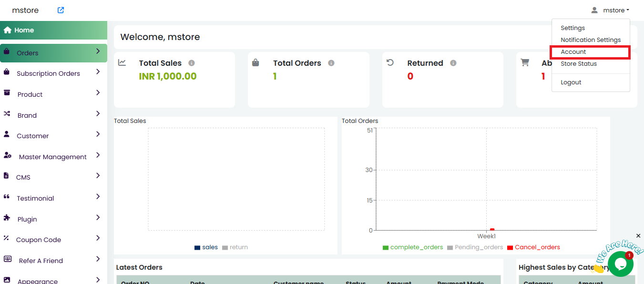
Task: Expand the Master Management chevron
Action: coord(98,155)
